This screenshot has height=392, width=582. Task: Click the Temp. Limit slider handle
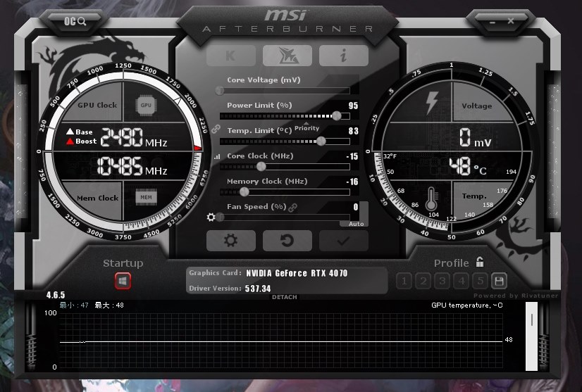click(x=321, y=141)
